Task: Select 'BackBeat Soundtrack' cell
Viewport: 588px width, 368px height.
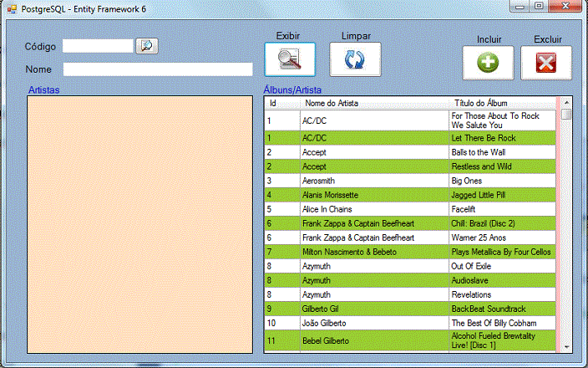Action: pyautogui.click(x=502, y=309)
